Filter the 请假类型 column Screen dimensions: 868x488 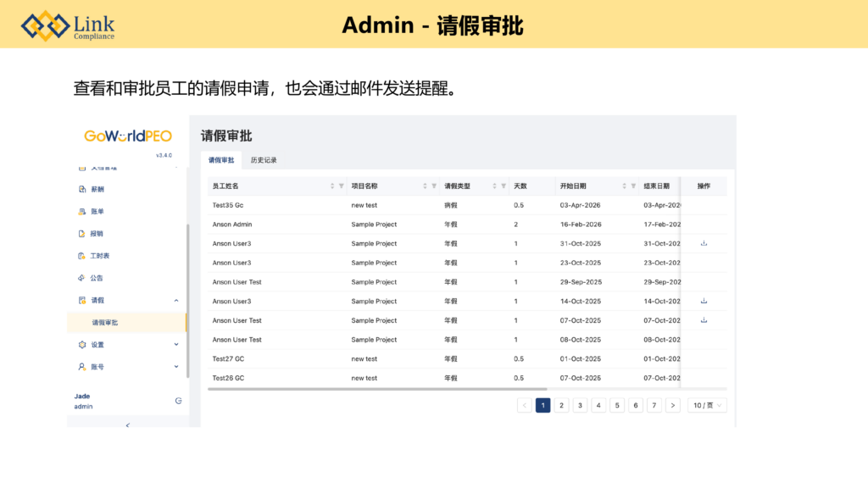(504, 186)
